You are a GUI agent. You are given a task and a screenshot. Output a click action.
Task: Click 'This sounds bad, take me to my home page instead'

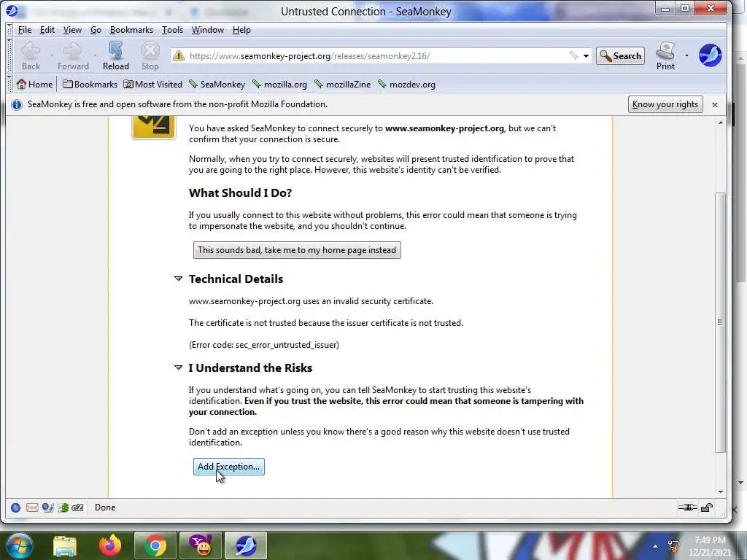297,250
